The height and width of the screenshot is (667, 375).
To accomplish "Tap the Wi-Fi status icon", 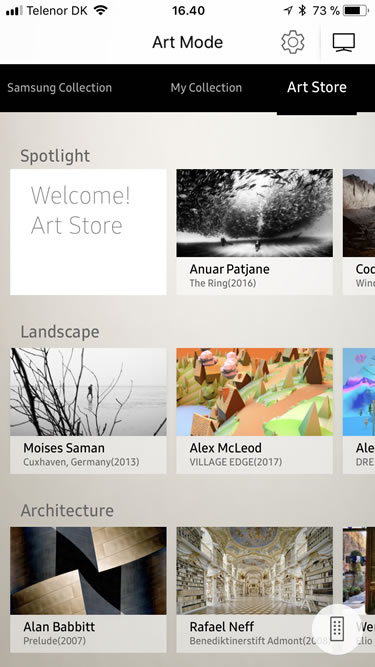I will [101, 11].
